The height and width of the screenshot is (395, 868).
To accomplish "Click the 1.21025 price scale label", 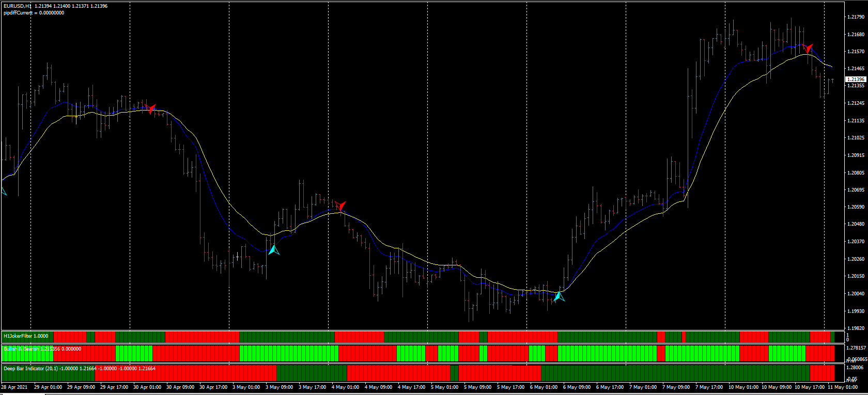I will (856, 138).
